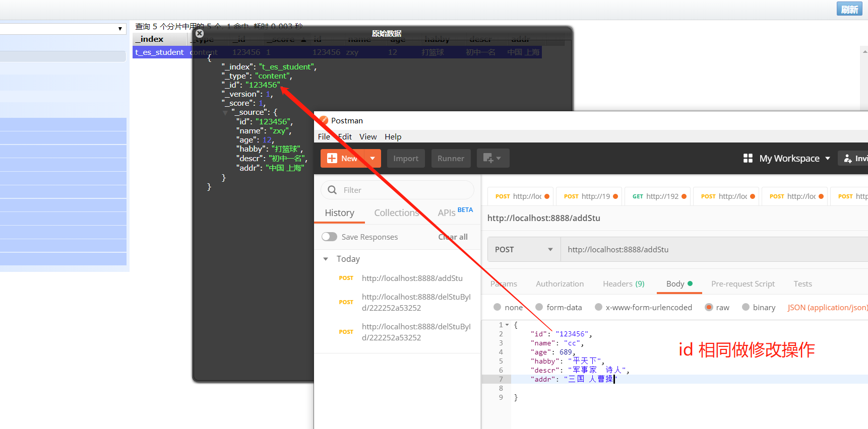The width and height of the screenshot is (868, 429).
Task: Switch to the Authorization tab
Action: 560,284
